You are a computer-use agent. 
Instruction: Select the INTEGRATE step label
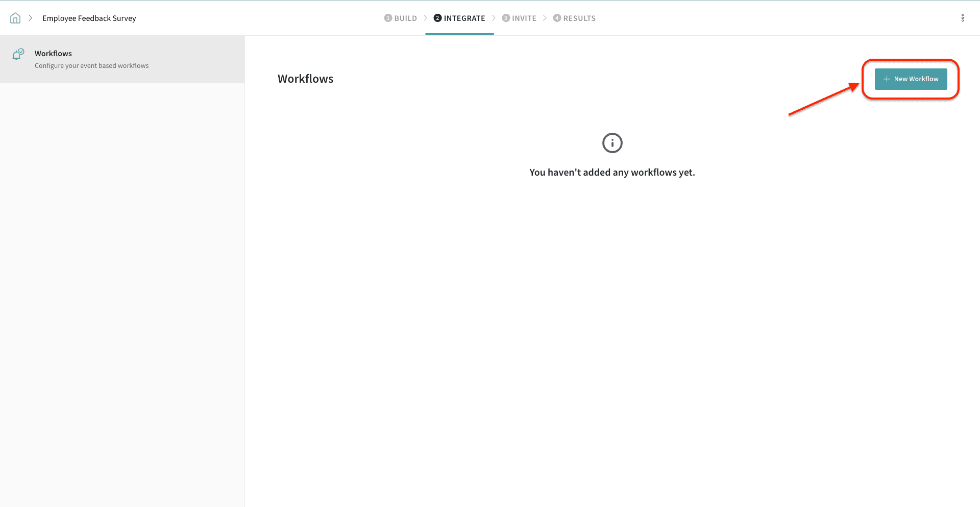[x=464, y=18]
